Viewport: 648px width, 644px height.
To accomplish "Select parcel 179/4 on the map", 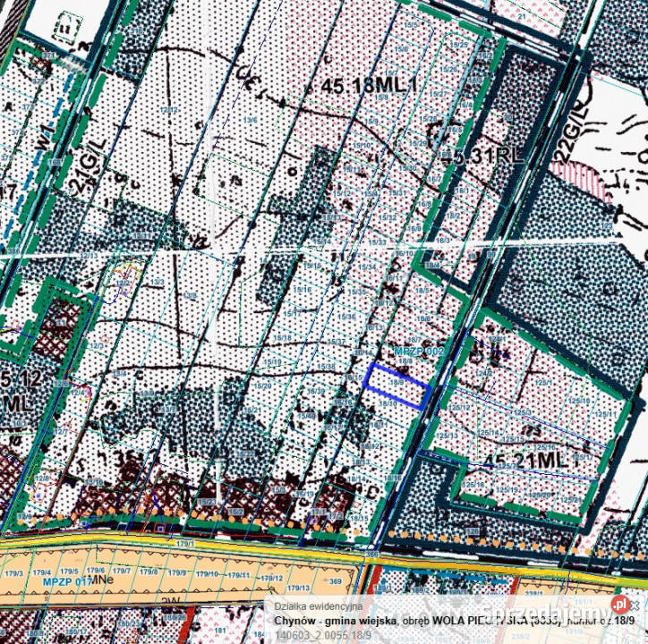I will coord(41,572).
